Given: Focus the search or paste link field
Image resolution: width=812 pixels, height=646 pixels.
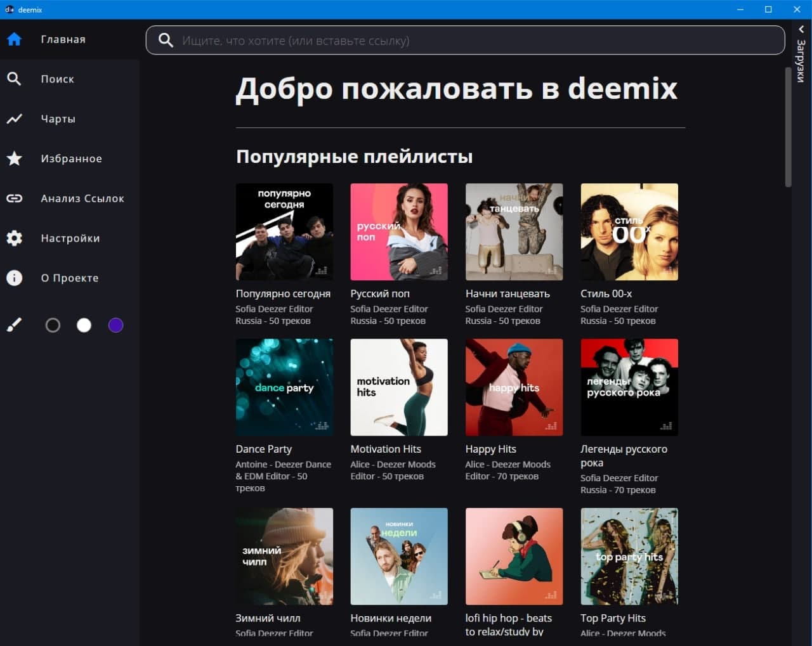Looking at the screenshot, I should [x=466, y=41].
